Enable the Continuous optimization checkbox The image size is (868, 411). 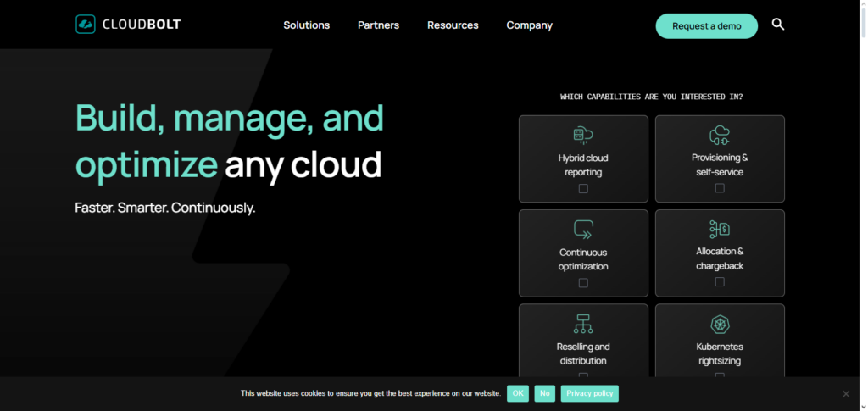pos(583,283)
